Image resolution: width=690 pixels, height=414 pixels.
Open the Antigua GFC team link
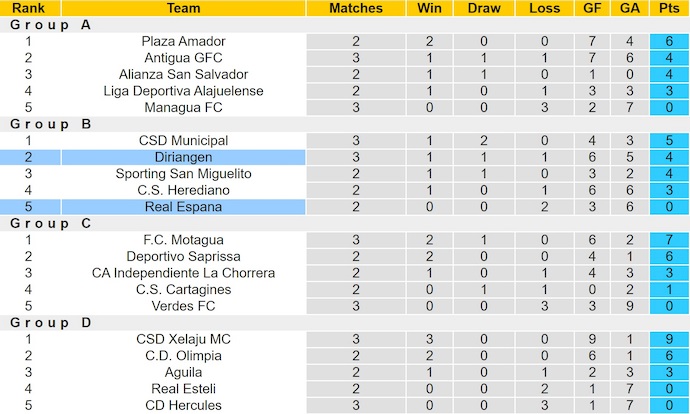(x=183, y=58)
